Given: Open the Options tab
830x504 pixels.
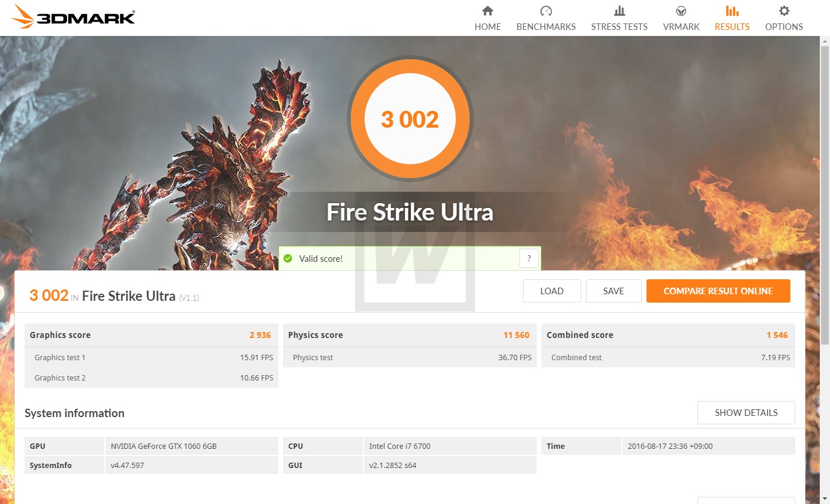Looking at the screenshot, I should pyautogui.click(x=784, y=19).
